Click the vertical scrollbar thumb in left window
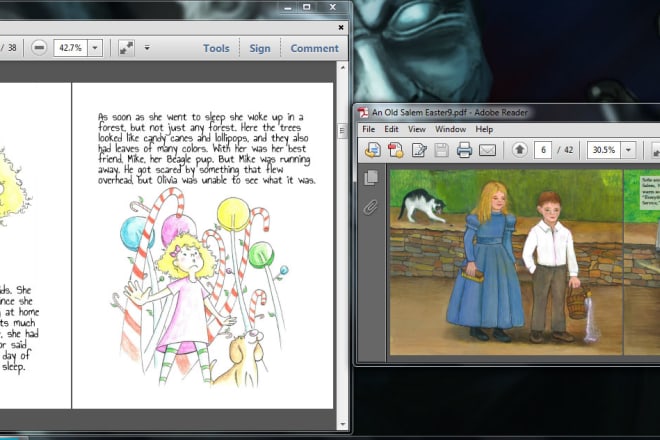This screenshot has width=660, height=440. coord(342,131)
